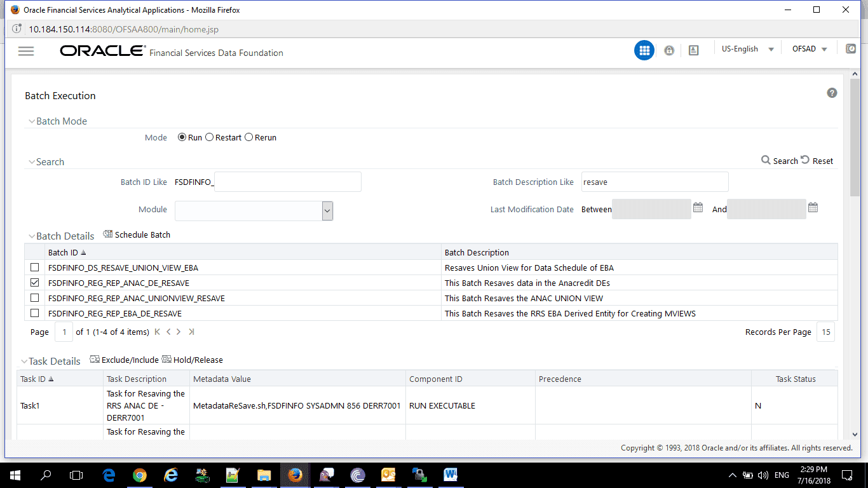Screen dimensions: 868x488
Task: Click the page number field
Action: pyautogui.click(x=64, y=332)
